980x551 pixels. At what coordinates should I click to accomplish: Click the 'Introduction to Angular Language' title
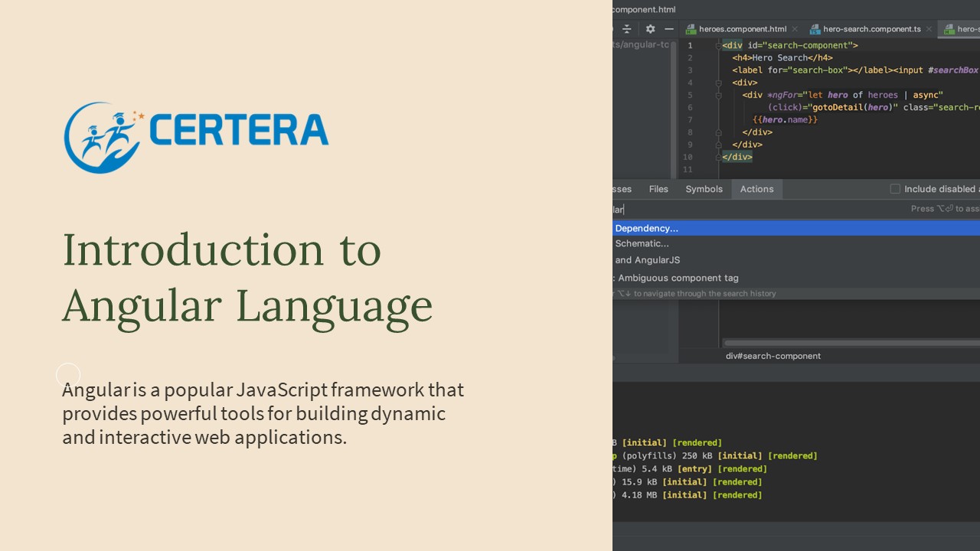(x=247, y=276)
